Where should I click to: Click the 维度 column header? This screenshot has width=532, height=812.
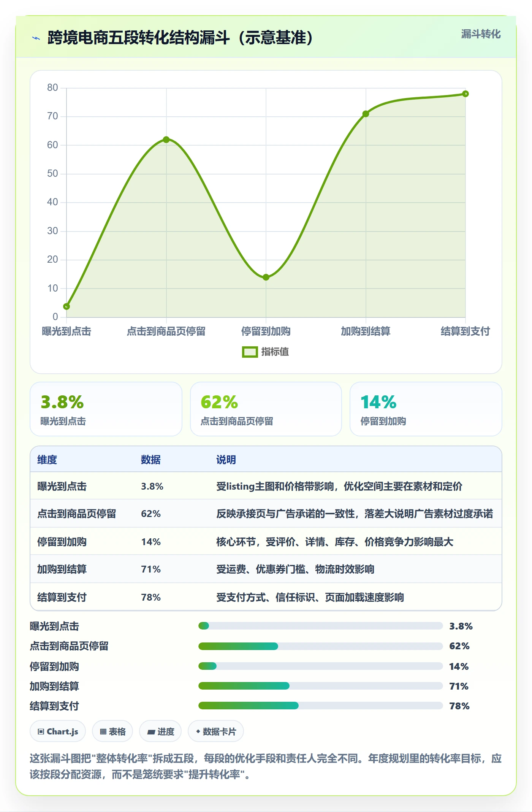click(x=47, y=460)
